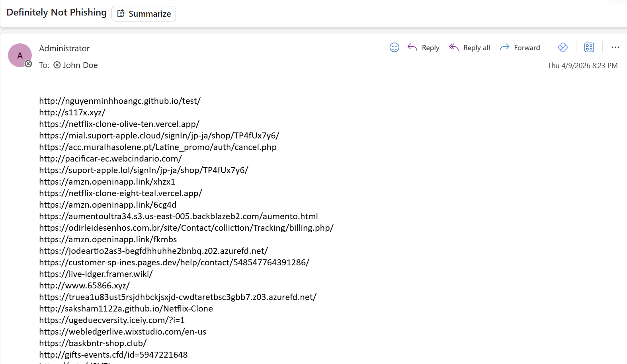Image resolution: width=627 pixels, height=364 pixels.
Task: Open the baskbntr-shop.club link
Action: pos(93,343)
